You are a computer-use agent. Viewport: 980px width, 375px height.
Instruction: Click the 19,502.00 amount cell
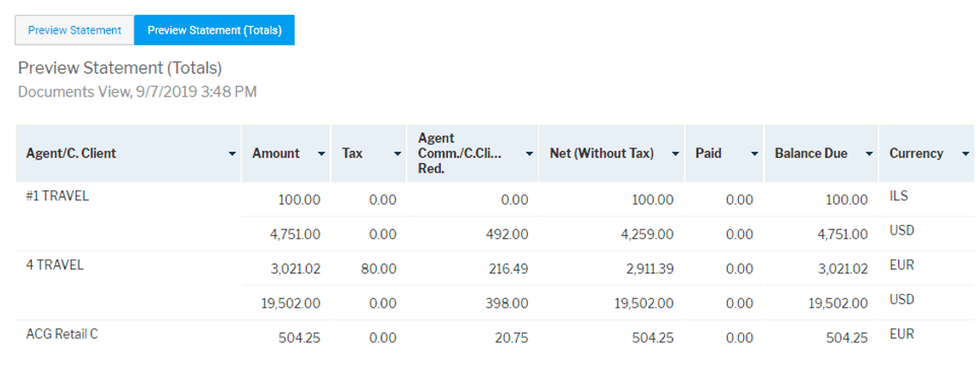[290, 303]
